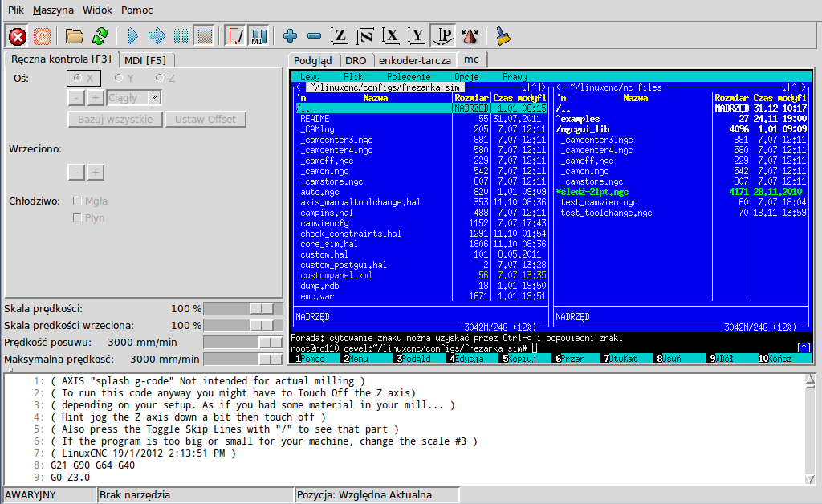
Task: Open the Prawy menu in mc
Action: click(x=515, y=77)
